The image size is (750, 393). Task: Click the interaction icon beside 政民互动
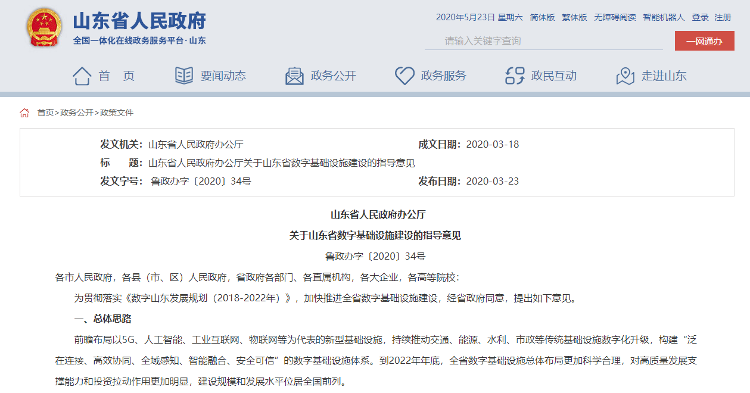[515, 76]
